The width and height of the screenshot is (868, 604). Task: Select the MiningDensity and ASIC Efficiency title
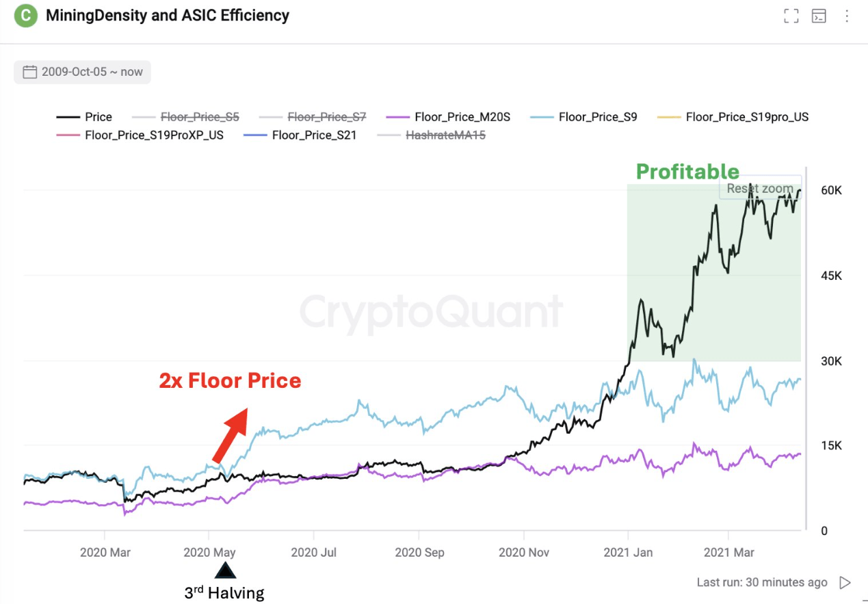tap(167, 15)
